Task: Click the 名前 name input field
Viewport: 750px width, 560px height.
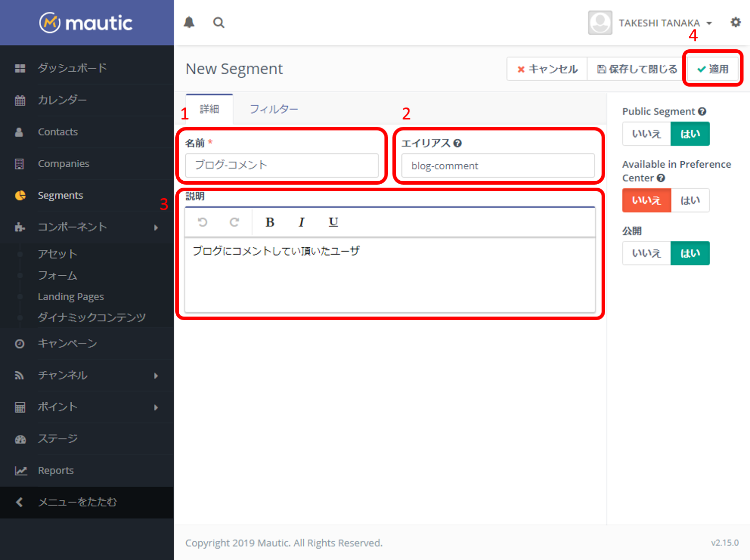Action: click(x=281, y=165)
